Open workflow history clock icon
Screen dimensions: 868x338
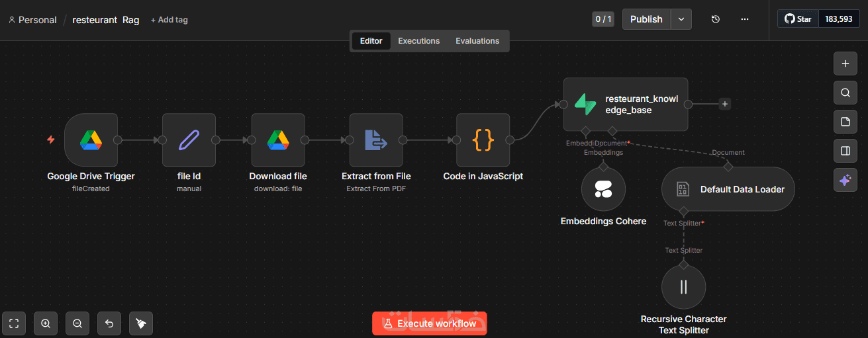click(x=715, y=19)
